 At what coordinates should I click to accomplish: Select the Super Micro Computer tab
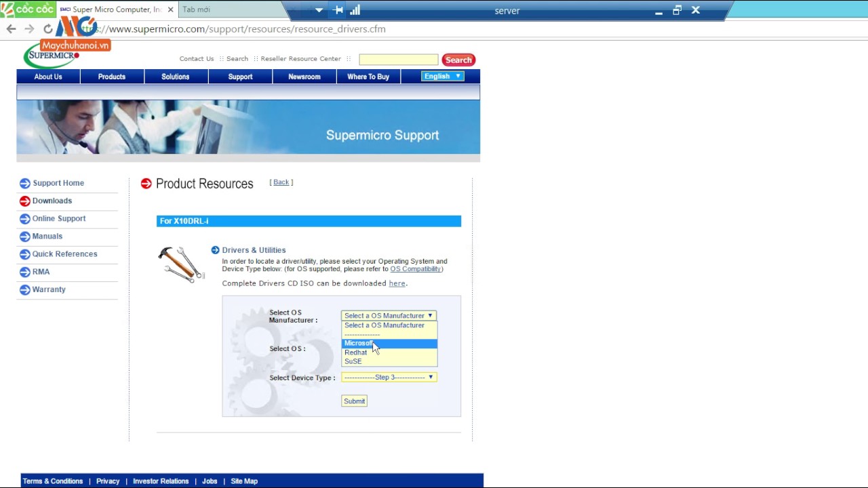116,9
